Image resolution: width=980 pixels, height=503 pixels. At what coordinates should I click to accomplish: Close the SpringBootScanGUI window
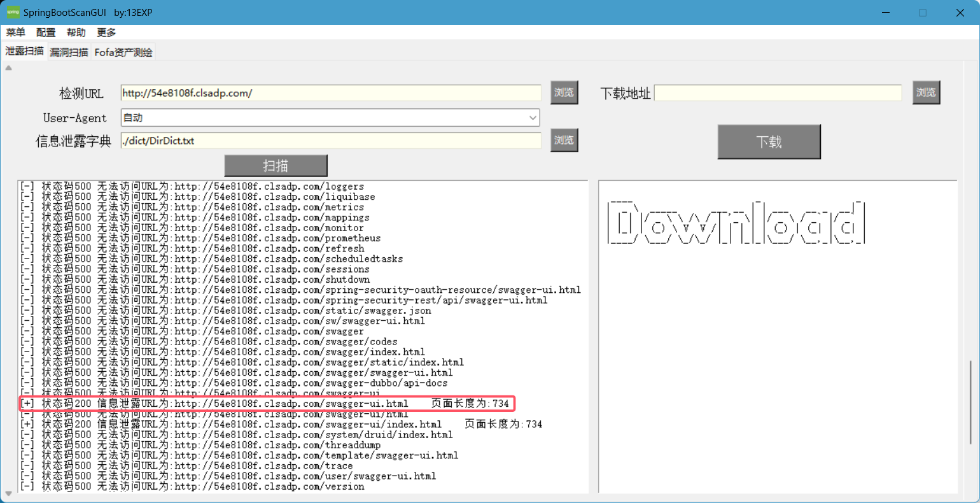[960, 12]
